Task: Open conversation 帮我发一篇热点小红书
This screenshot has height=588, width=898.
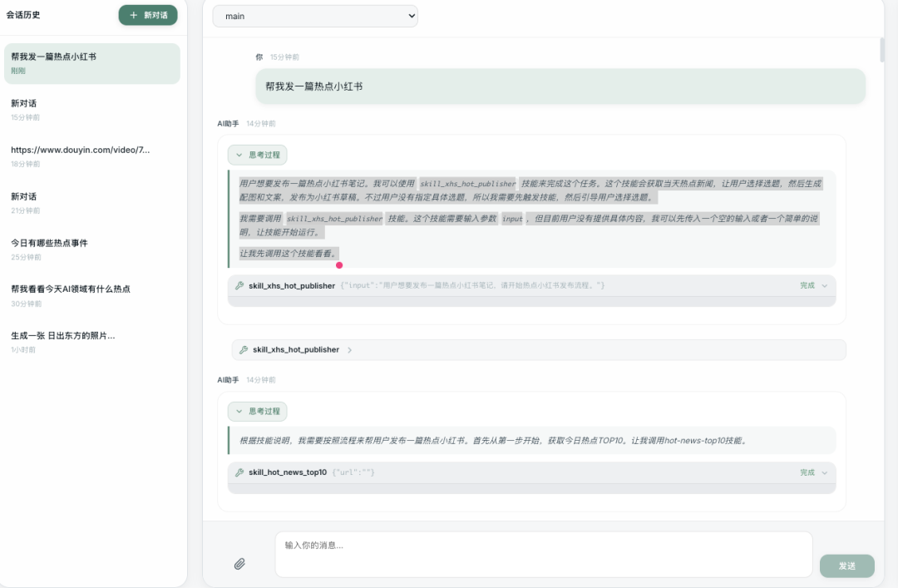Action: pyautogui.click(x=91, y=63)
